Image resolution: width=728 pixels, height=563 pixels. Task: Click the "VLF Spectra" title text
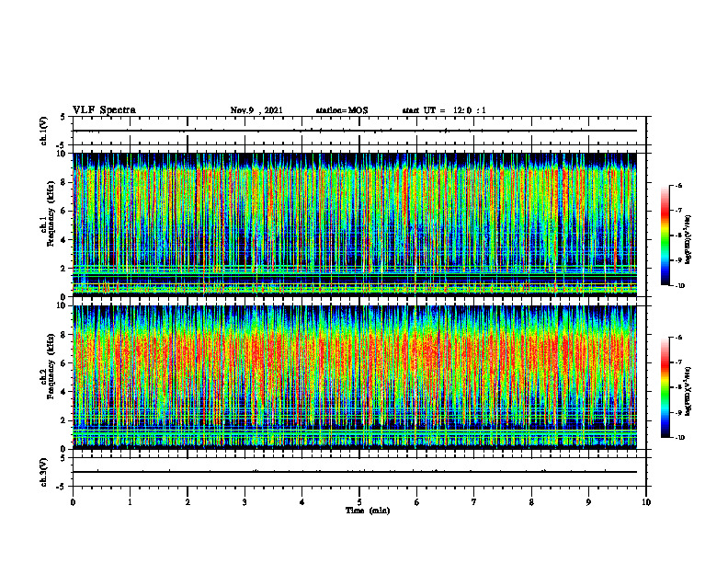[104, 110]
